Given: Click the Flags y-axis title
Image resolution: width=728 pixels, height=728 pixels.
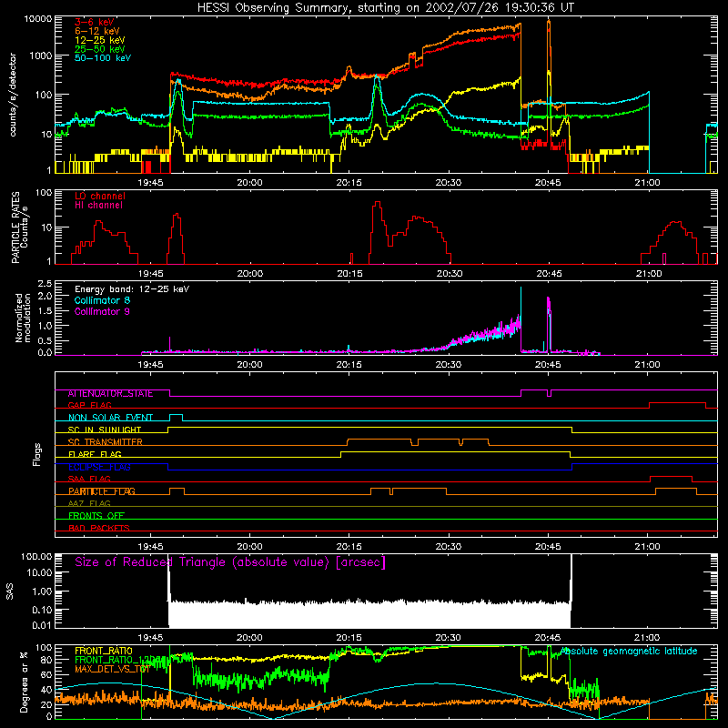Looking at the screenshot, I should [x=37, y=454].
